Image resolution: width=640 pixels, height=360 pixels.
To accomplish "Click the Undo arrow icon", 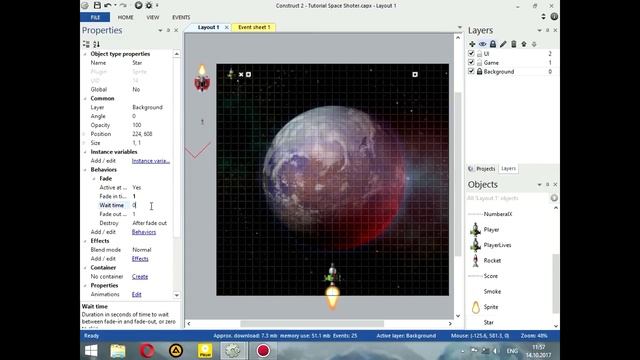I will [x=108, y=5].
